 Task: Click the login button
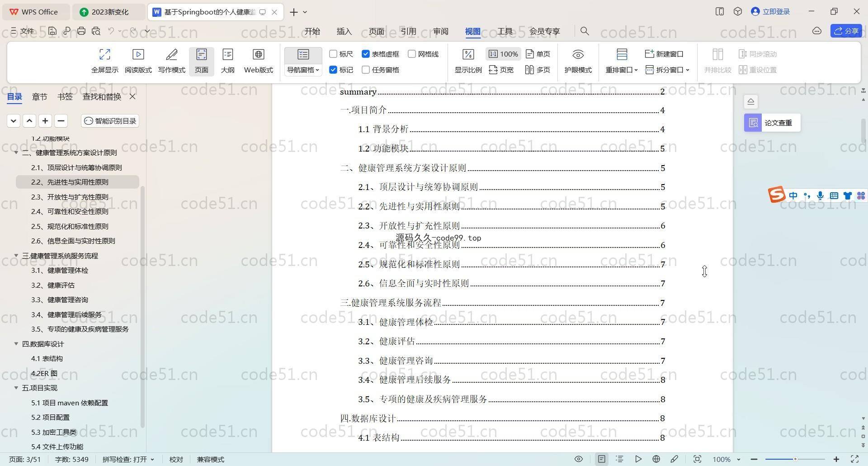(771, 12)
